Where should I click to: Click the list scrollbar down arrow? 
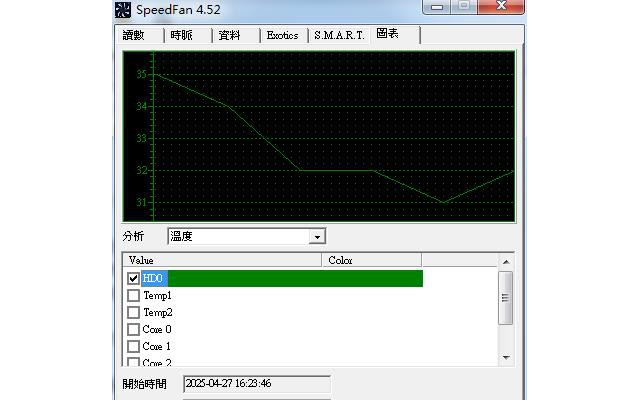point(506,358)
